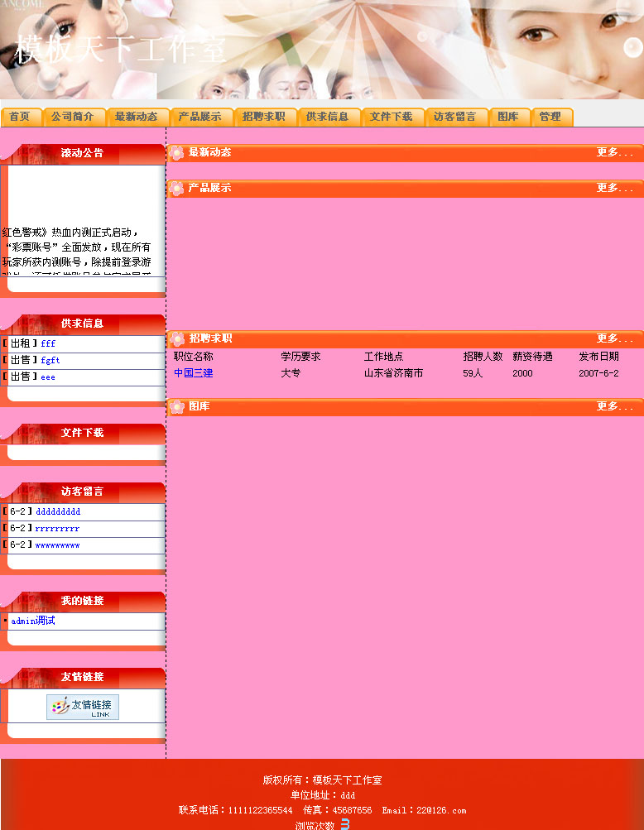Image resolution: width=644 pixels, height=830 pixels.
Task: Open the 管理 navigation tab
Action: tap(550, 117)
